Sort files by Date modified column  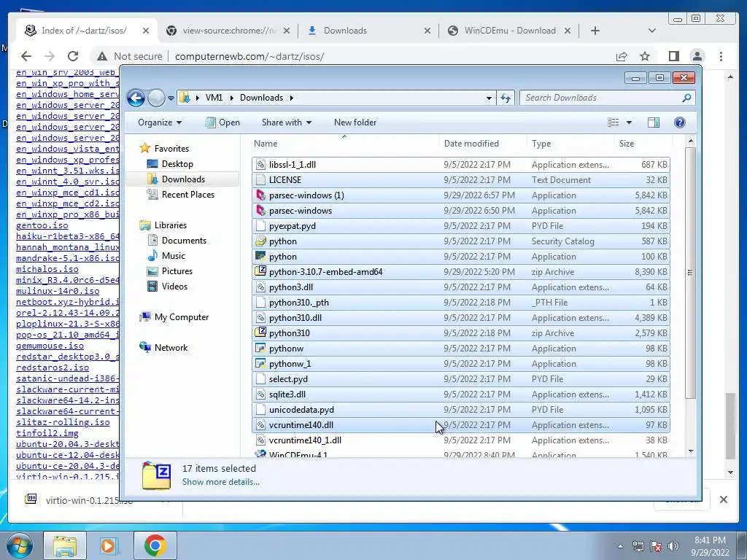[471, 144]
